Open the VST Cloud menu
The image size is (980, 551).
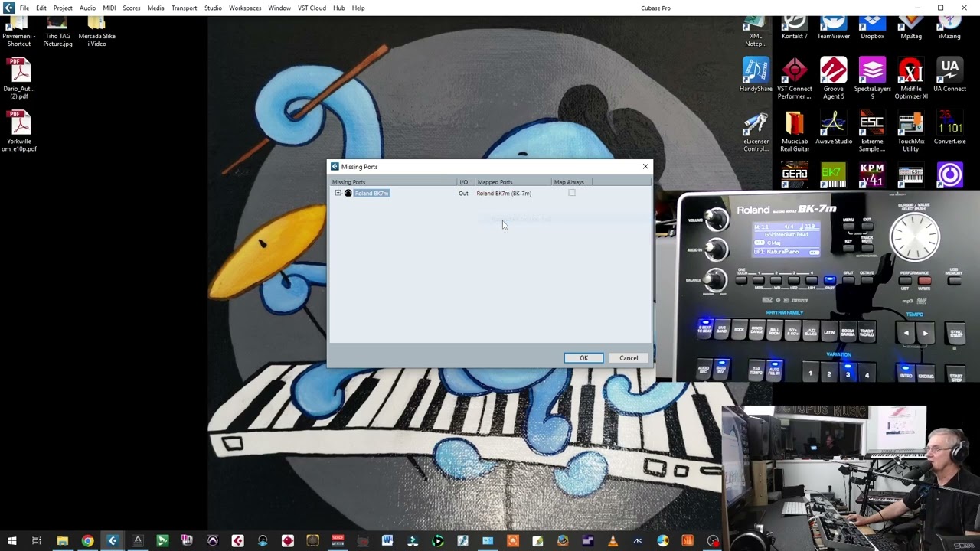(312, 8)
